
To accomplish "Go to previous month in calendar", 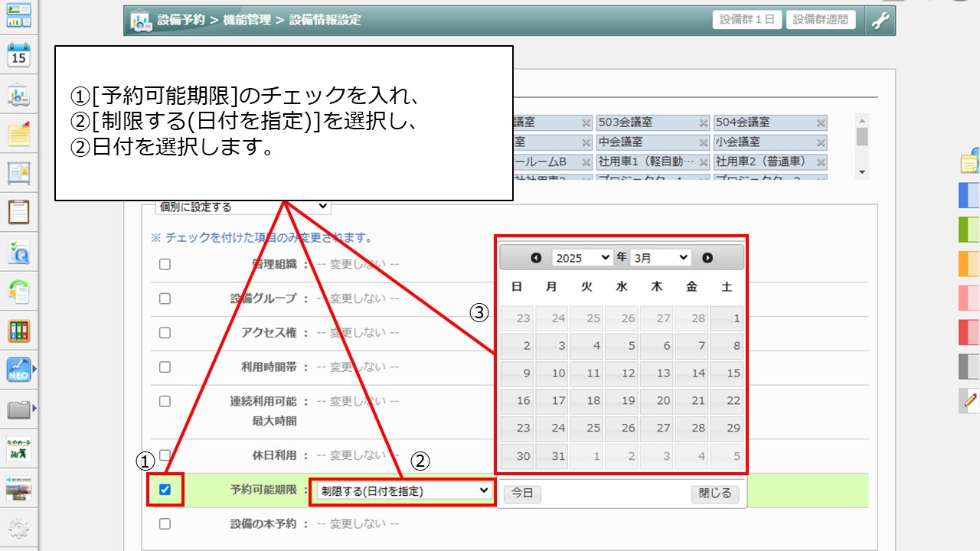I will tap(536, 258).
